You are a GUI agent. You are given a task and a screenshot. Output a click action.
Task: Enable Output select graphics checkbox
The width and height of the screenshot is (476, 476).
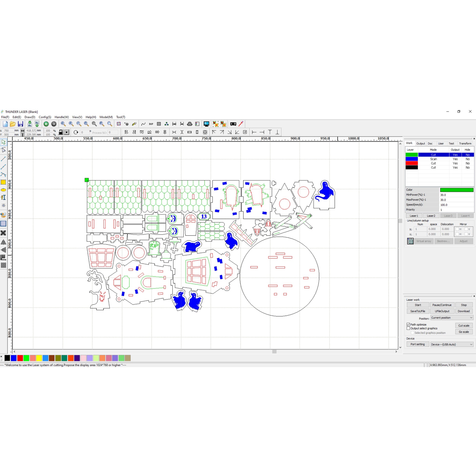pyautogui.click(x=408, y=328)
